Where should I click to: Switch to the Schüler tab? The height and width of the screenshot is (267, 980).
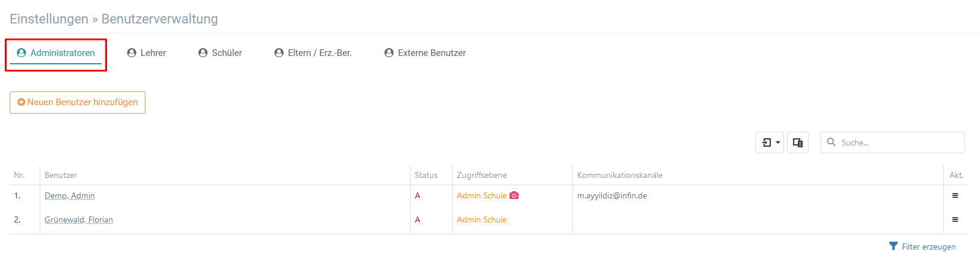click(x=220, y=53)
